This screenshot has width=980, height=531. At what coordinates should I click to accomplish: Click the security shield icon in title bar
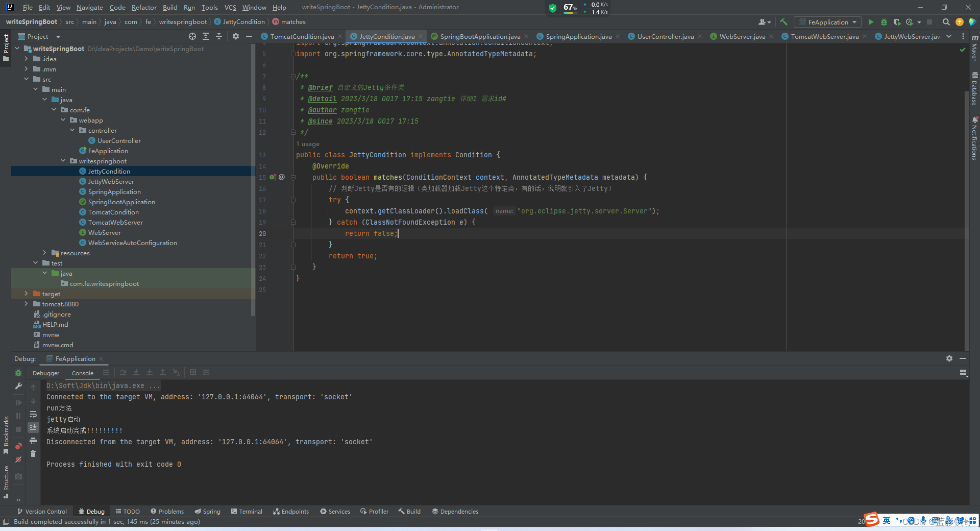[552, 8]
